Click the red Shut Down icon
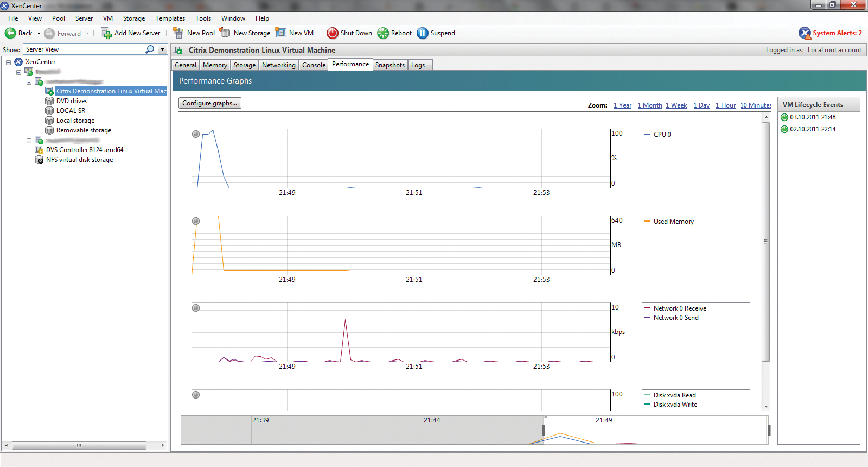The image size is (868, 467). point(333,33)
